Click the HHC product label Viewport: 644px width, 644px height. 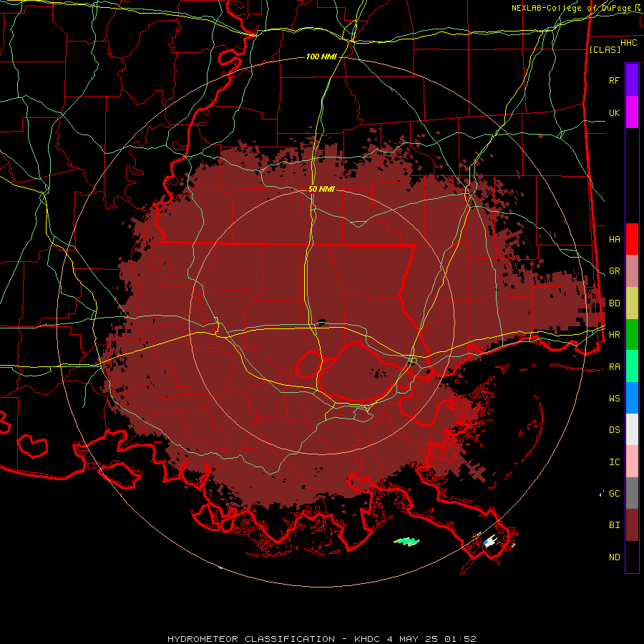tap(628, 43)
